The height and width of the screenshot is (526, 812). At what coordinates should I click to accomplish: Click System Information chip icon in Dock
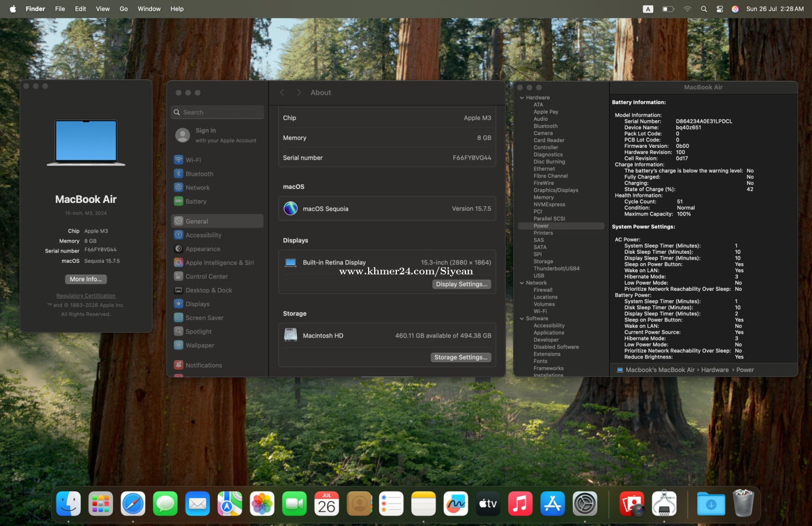click(x=664, y=504)
